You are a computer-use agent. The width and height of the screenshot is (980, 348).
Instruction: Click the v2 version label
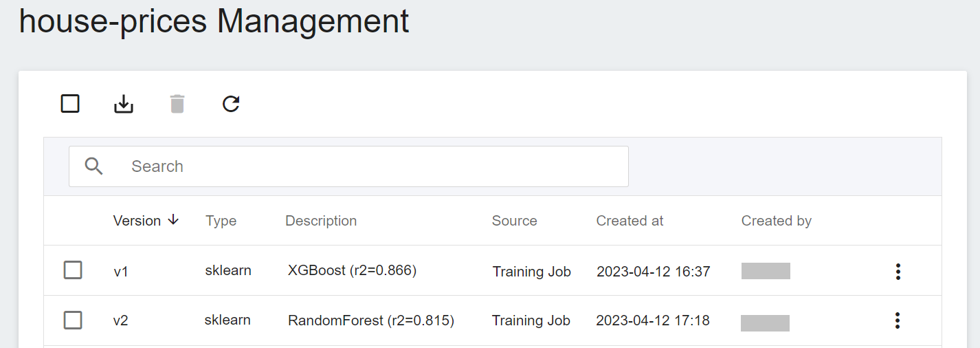pyautogui.click(x=121, y=320)
